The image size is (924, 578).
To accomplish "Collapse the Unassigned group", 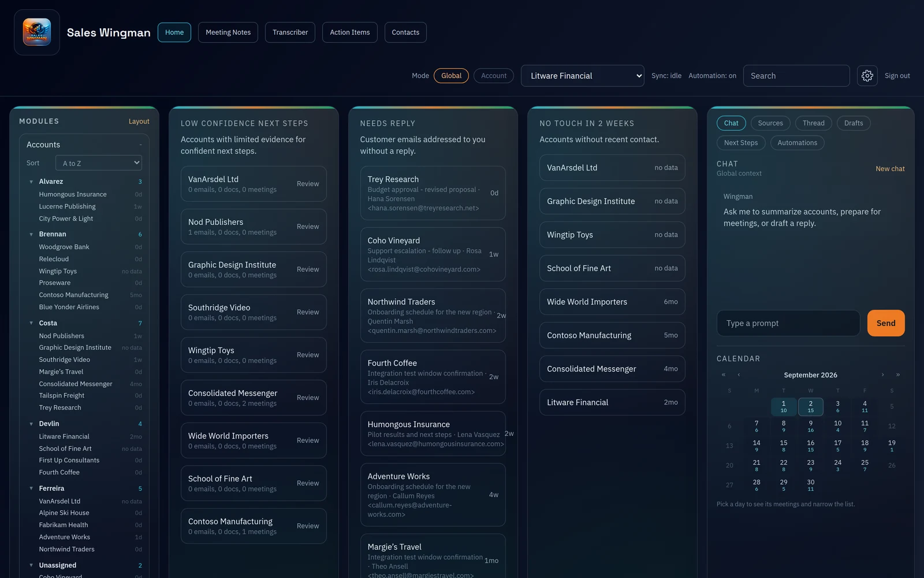I will click(x=31, y=565).
